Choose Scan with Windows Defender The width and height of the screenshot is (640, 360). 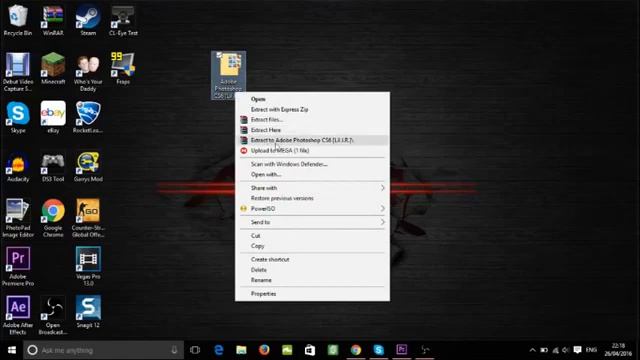point(312,164)
